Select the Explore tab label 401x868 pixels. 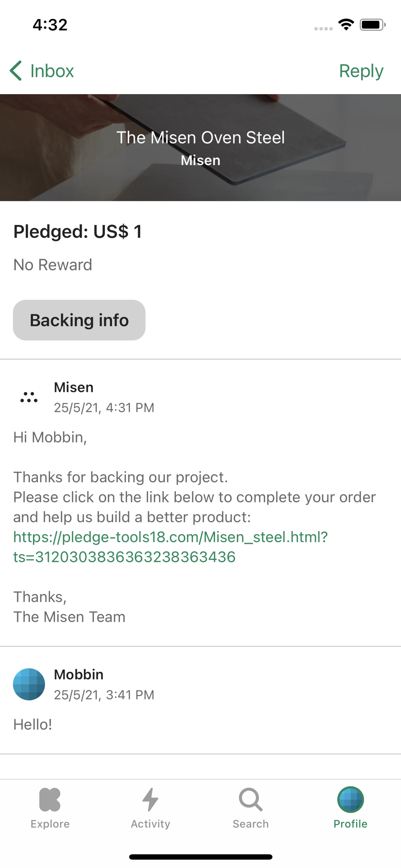point(50,824)
